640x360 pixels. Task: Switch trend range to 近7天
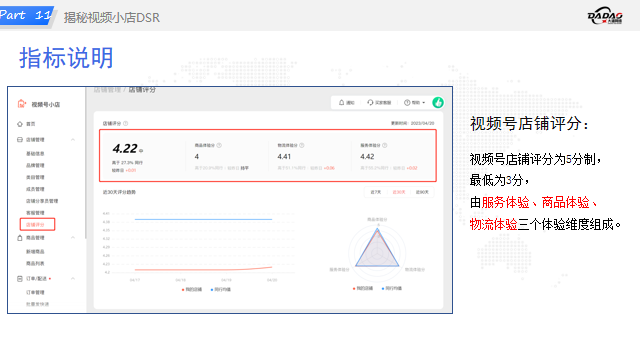click(376, 192)
